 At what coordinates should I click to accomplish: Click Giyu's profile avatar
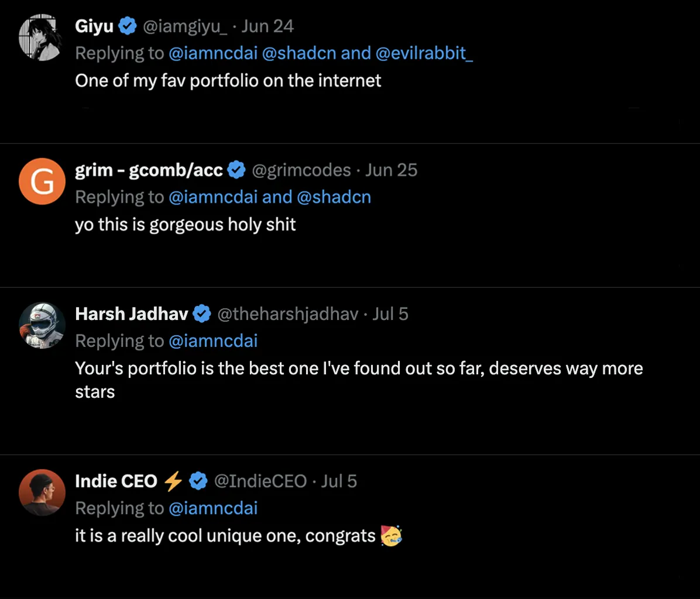click(x=41, y=38)
